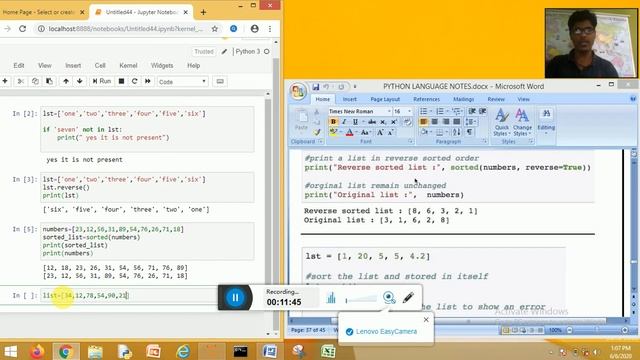Restart kernel and rerun all cells
Image resolution: width=640 pixels, height=360 pixels.
(x=148, y=81)
